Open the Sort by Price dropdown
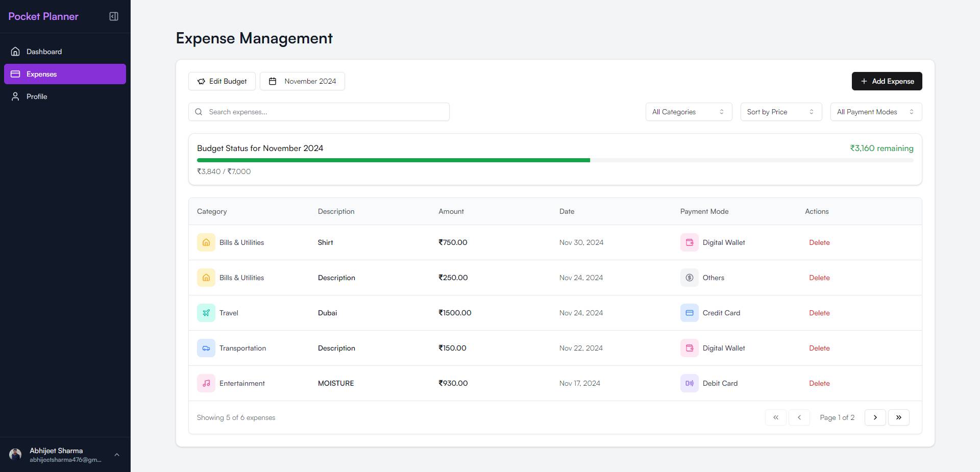The image size is (980, 472). (780, 112)
